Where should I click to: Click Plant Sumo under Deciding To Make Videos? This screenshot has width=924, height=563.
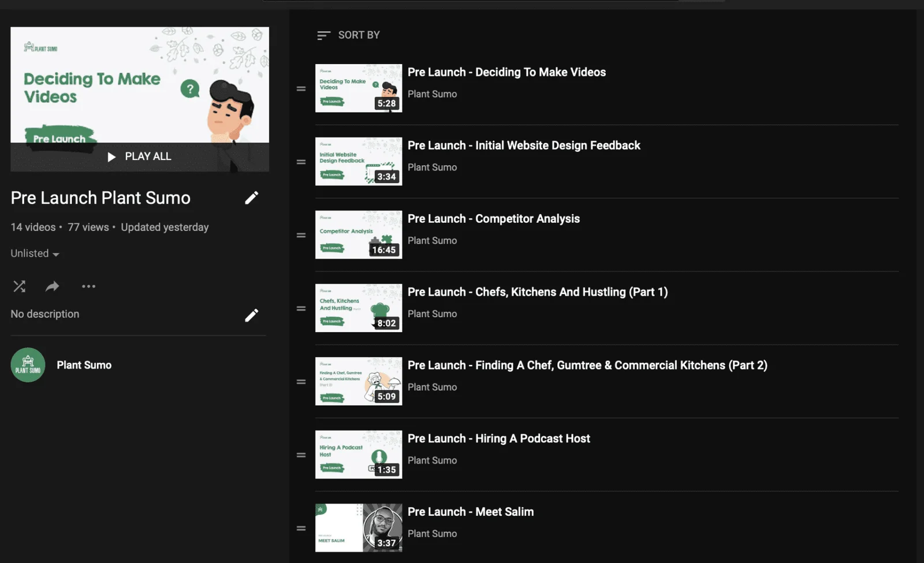432,94
